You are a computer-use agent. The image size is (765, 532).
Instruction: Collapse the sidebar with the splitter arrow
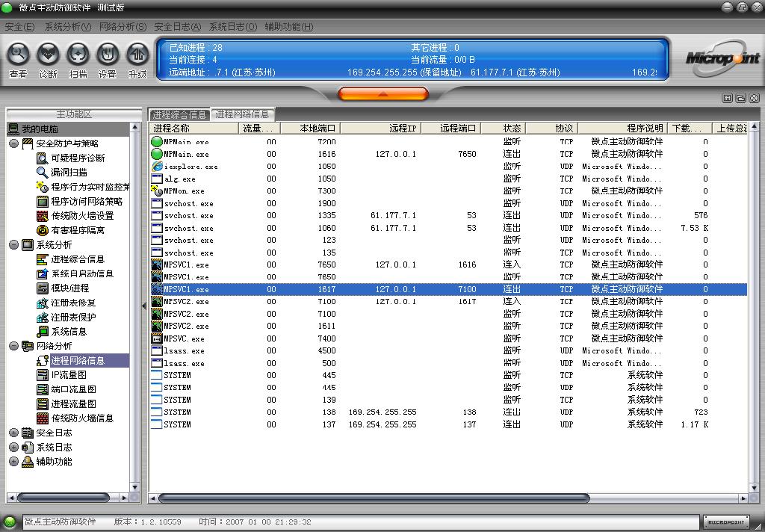(x=144, y=306)
